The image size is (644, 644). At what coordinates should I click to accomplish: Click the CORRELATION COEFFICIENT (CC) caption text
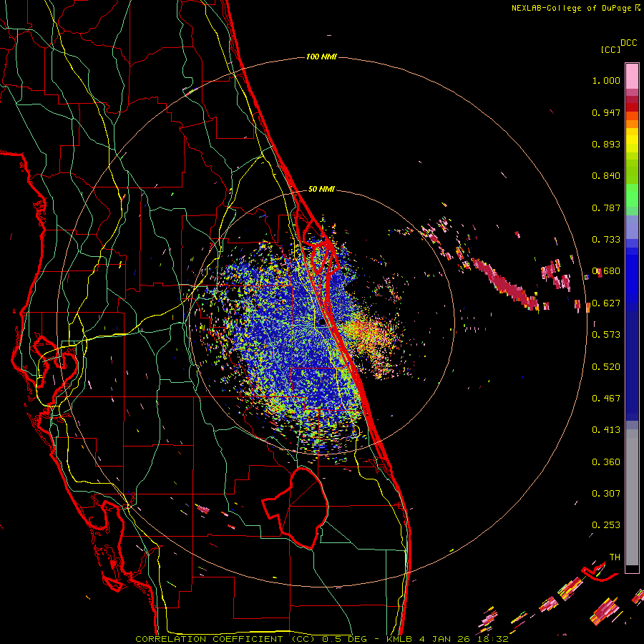tap(225, 639)
